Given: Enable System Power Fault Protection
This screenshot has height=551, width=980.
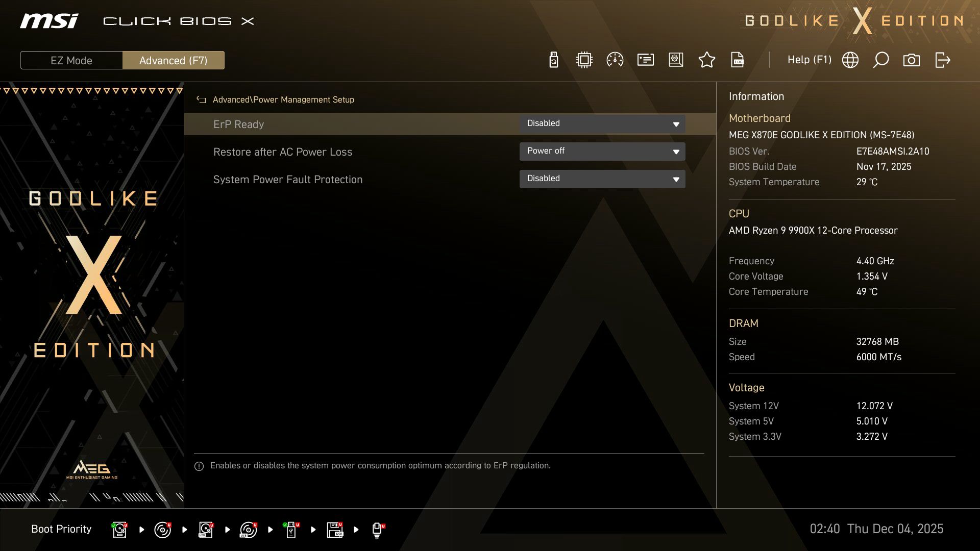Looking at the screenshot, I should pos(602,179).
